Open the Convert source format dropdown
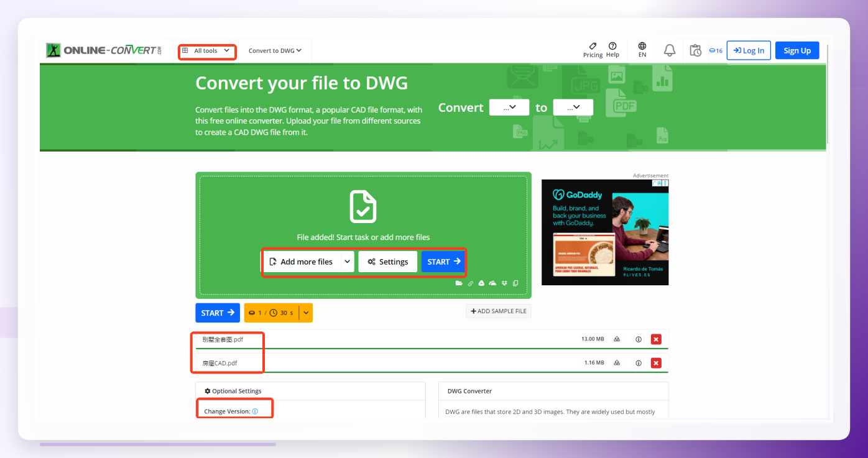Image resolution: width=868 pixels, height=458 pixels. click(509, 108)
